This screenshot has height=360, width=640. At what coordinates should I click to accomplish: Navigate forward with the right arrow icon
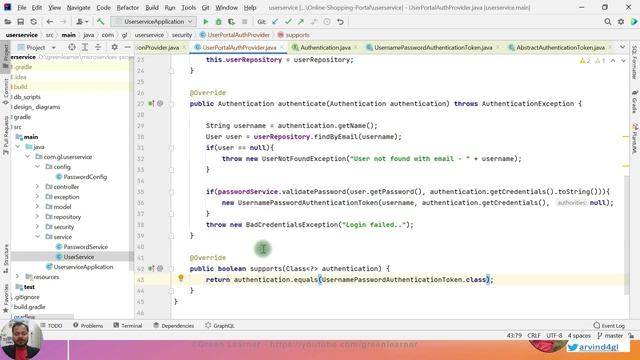63,22
